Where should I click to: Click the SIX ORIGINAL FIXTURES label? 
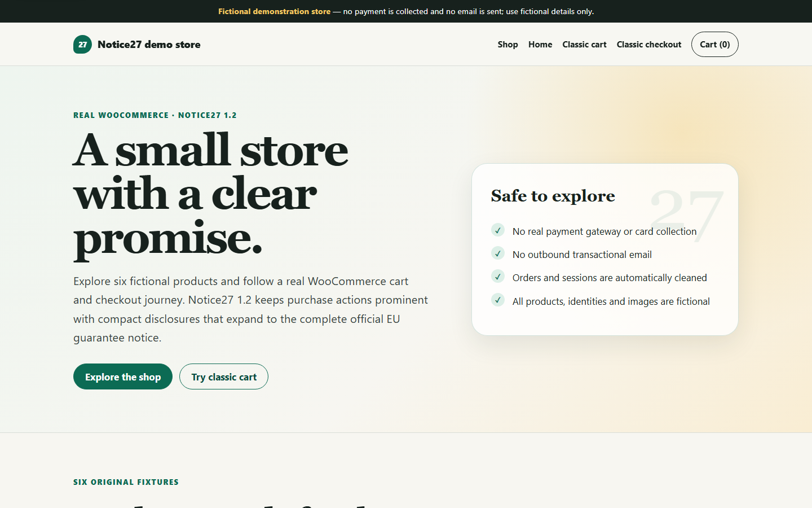click(126, 482)
